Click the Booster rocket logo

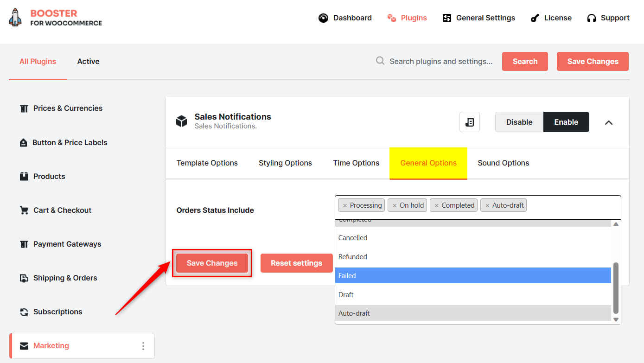15,17
